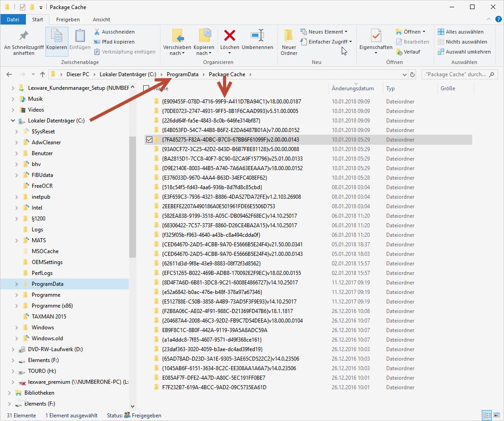Click navigation pane scroll down arrow
Screen dimensions: 504x421
click(x=132, y=406)
